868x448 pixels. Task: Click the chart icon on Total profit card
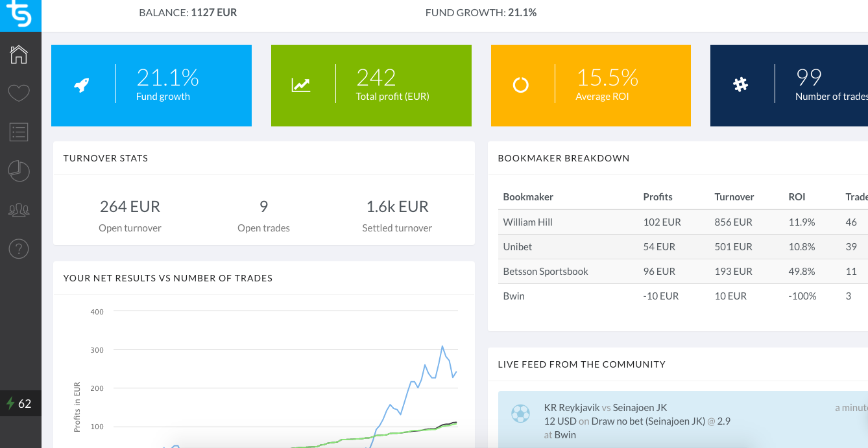point(301,84)
